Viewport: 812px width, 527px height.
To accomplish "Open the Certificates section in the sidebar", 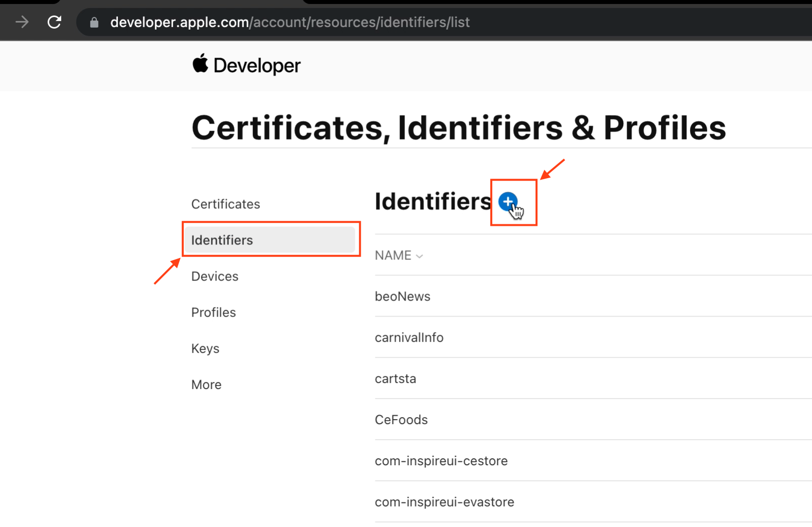I will click(225, 204).
